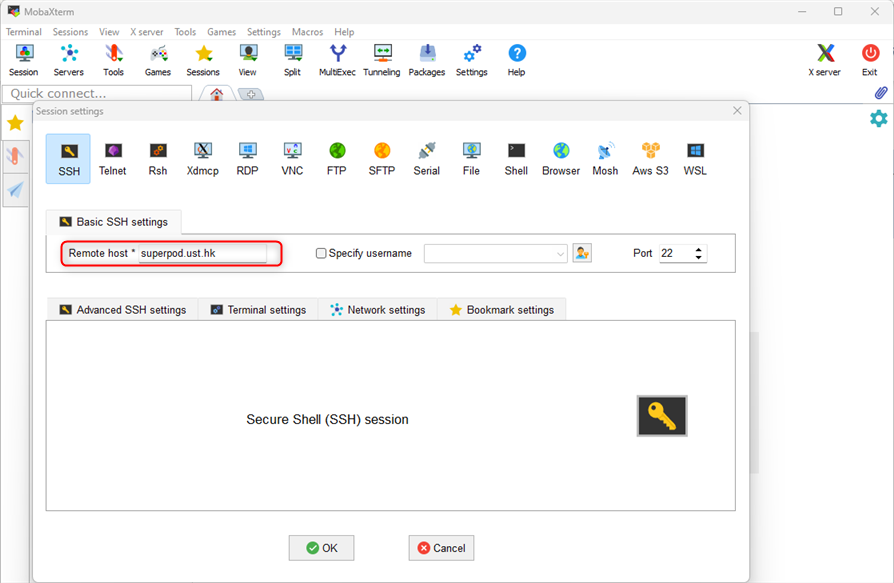This screenshot has width=894, height=583.
Task: Open the credentials manager user icon
Action: point(582,253)
